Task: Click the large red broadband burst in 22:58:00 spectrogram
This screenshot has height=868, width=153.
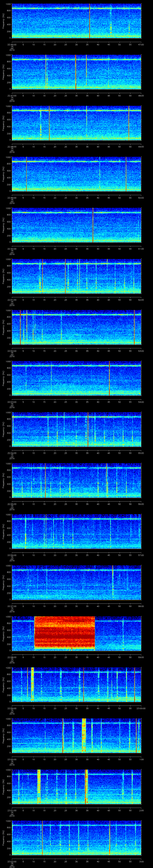Action: click(65, 633)
